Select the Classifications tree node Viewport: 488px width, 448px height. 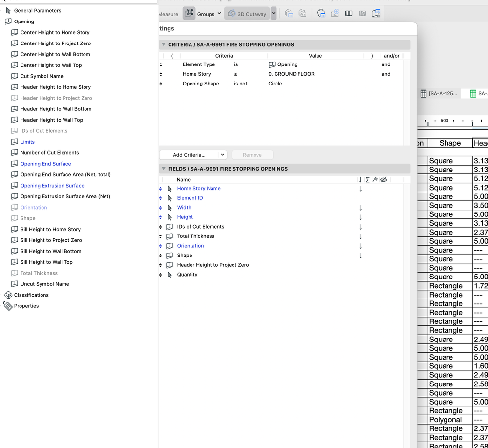point(31,295)
